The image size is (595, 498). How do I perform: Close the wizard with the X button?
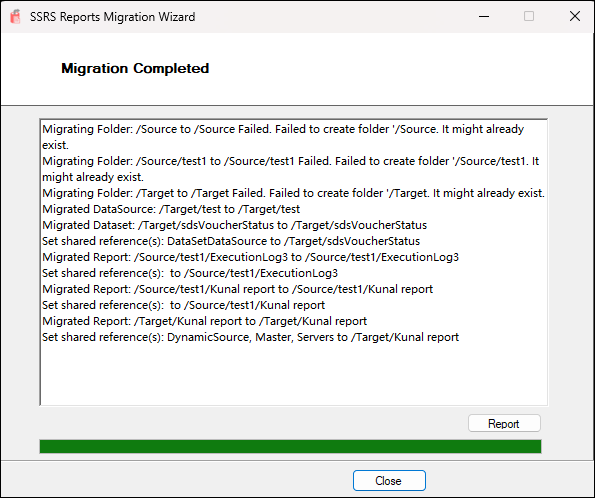point(575,16)
